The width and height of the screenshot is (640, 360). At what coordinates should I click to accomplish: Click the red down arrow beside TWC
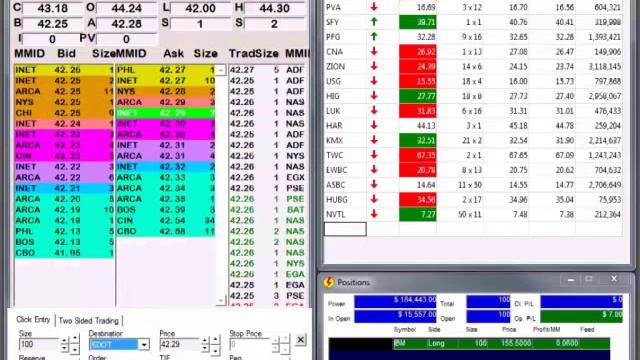(x=374, y=155)
